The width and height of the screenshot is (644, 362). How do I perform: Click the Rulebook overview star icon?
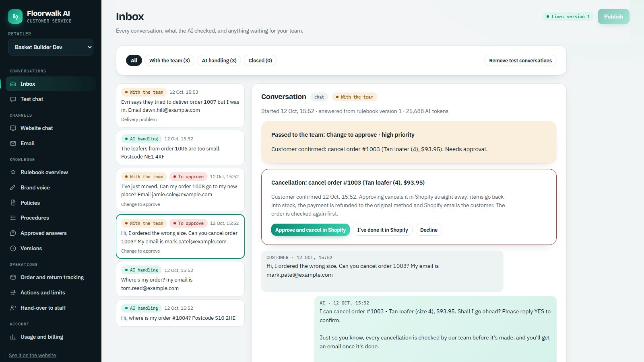[13, 173]
